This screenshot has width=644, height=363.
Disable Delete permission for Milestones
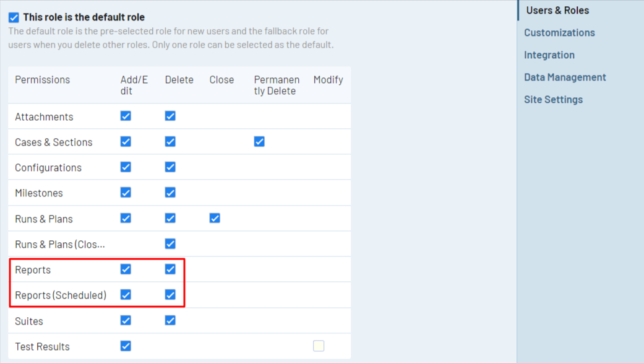(170, 192)
